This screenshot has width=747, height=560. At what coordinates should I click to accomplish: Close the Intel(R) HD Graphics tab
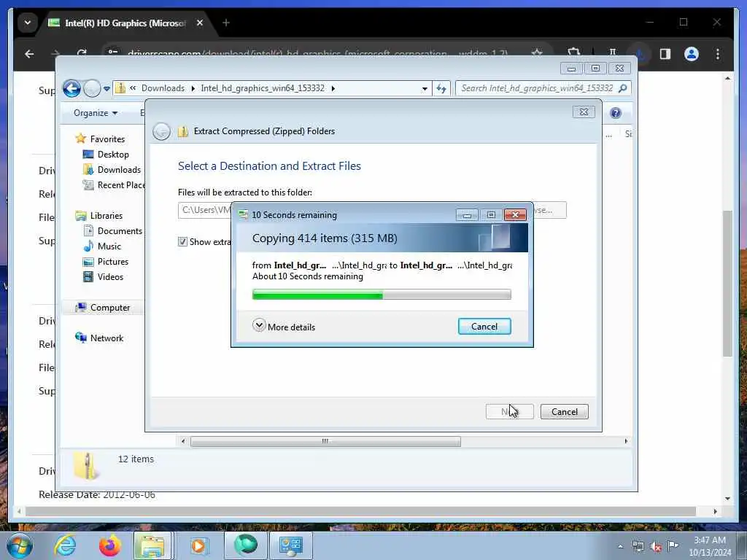[200, 23]
